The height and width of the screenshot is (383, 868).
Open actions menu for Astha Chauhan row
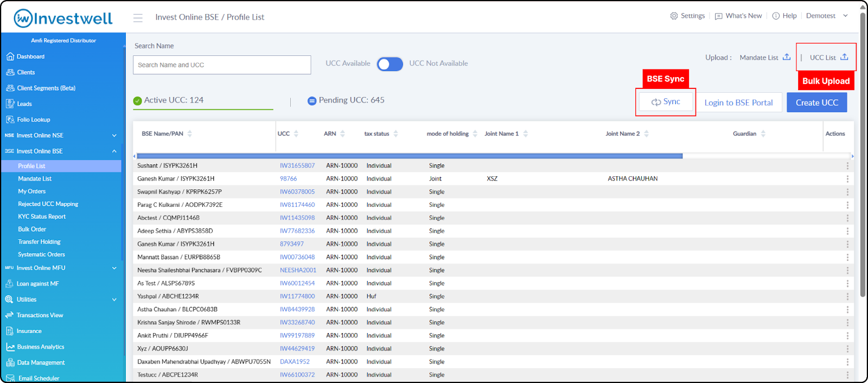[847, 309]
